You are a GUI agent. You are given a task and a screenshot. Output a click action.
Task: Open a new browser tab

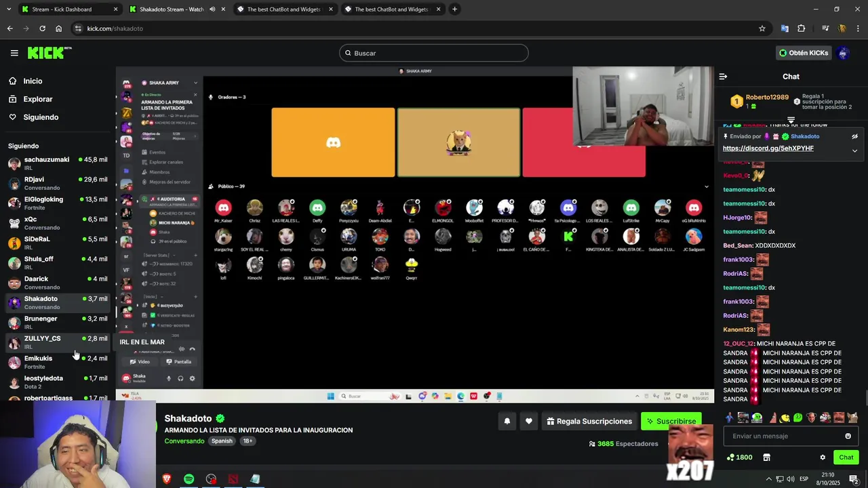coord(454,9)
